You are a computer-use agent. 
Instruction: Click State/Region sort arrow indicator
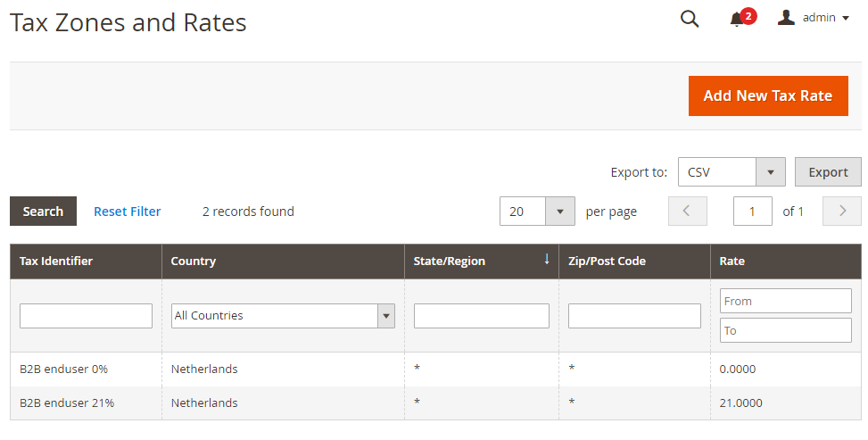click(547, 260)
